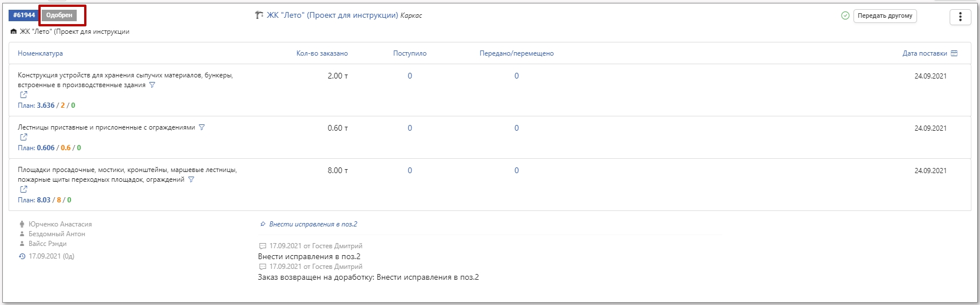
Task: Click the "Дата поставки" column header
Action: (x=924, y=53)
